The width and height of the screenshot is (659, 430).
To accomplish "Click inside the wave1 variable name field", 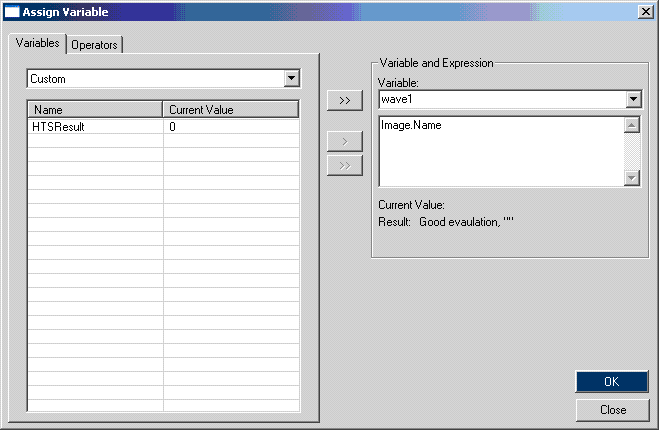I will [x=500, y=100].
